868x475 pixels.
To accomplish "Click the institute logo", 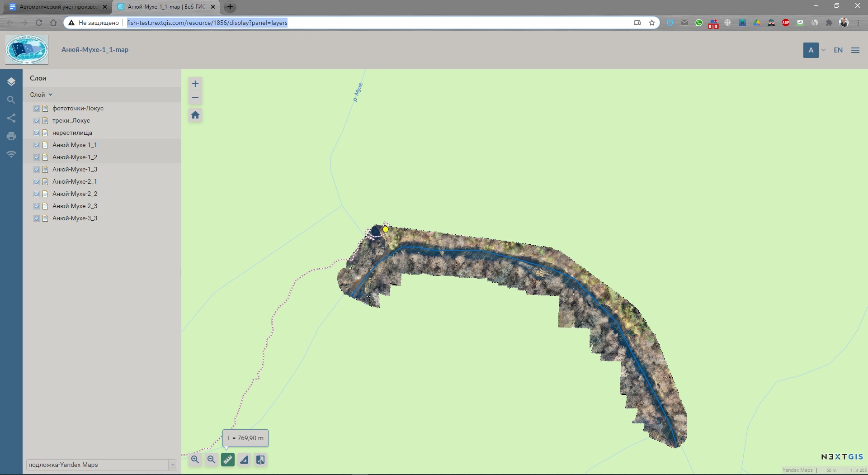I will pyautogui.click(x=27, y=50).
